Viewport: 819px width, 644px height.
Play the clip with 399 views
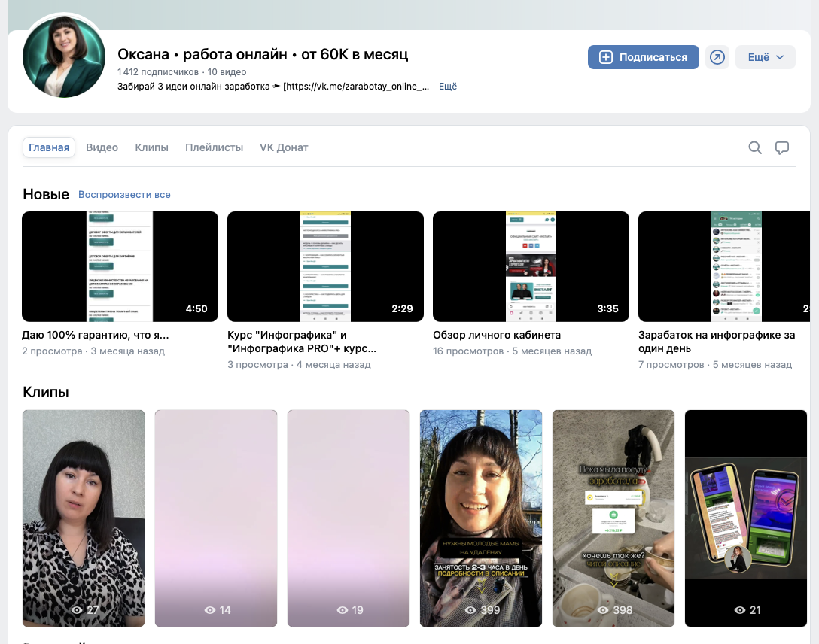[481, 518]
